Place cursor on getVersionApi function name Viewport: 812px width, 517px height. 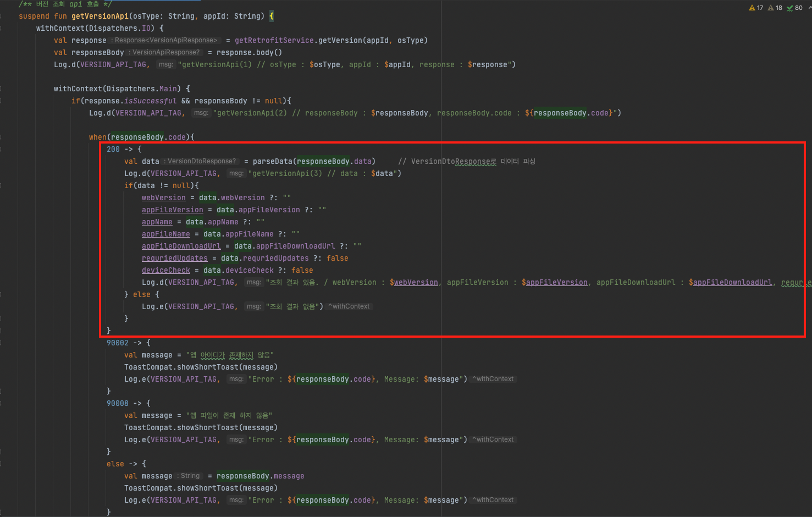click(x=100, y=16)
